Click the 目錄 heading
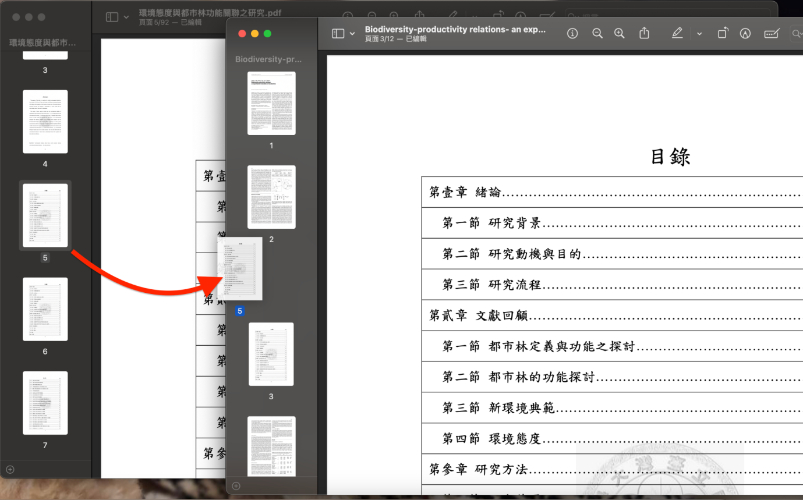The width and height of the screenshot is (803, 500). [670, 157]
